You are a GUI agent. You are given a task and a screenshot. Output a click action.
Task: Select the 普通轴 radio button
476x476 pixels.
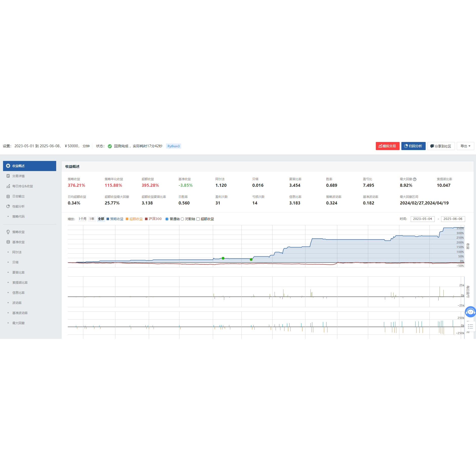click(x=167, y=219)
